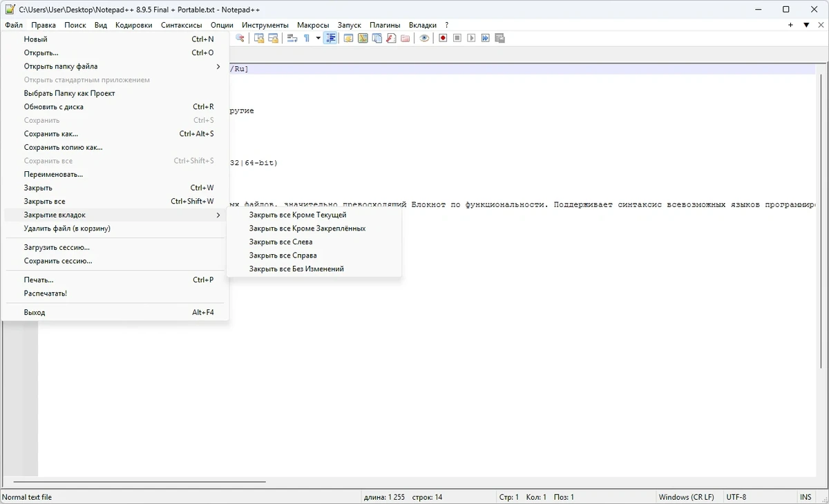
Task: Choose Обновить с диска entry
Action: tap(115, 107)
